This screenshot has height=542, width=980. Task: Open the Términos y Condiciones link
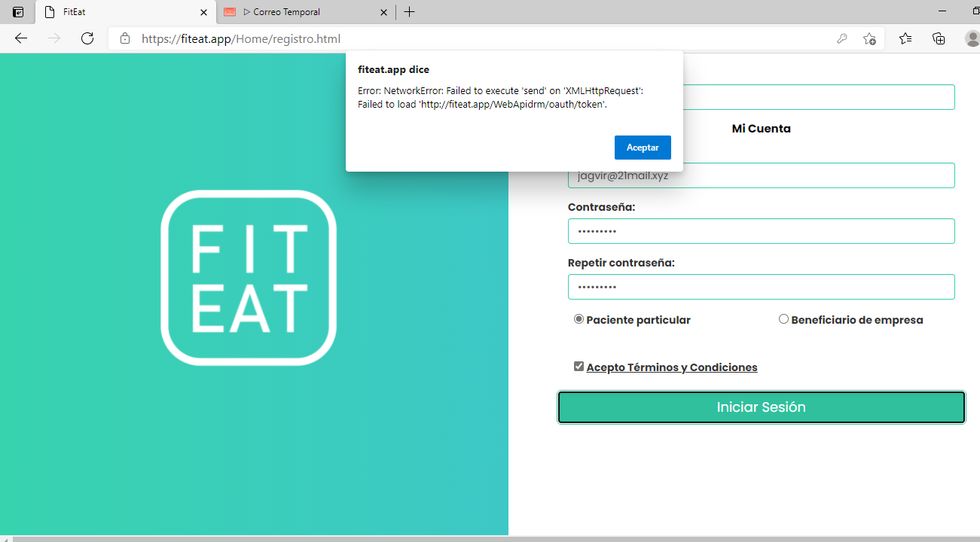pyautogui.click(x=672, y=367)
